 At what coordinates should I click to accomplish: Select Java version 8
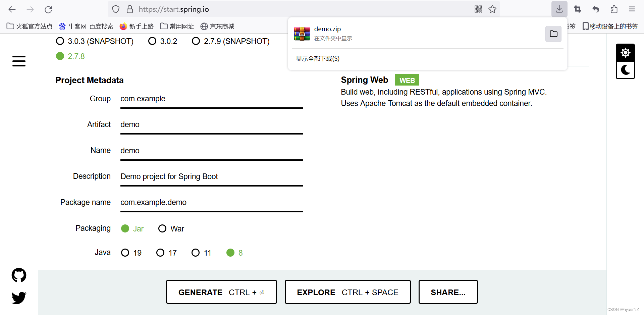(234, 253)
